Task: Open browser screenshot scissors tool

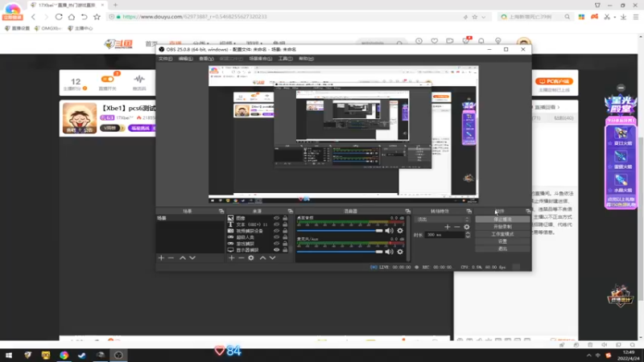Action: point(607,17)
